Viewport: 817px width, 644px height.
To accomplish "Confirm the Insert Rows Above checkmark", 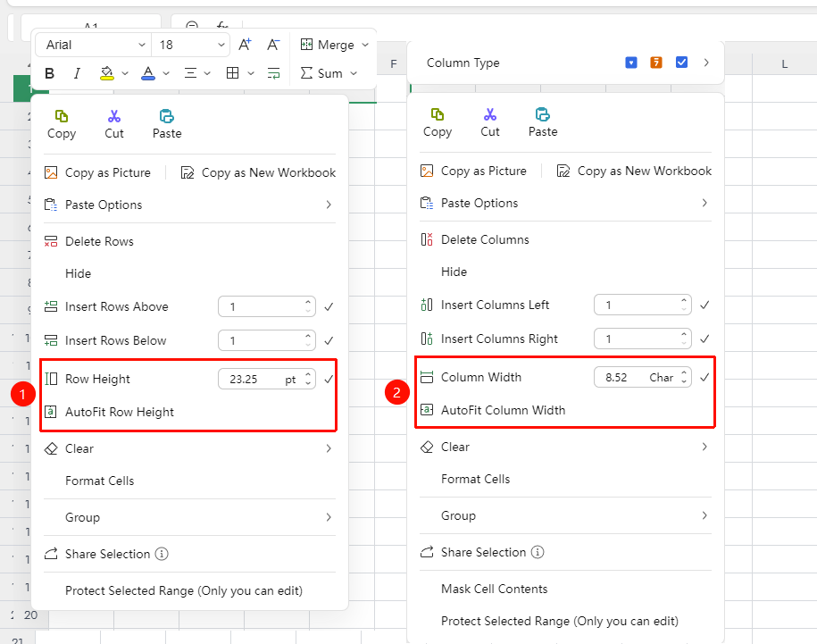I will pos(329,307).
